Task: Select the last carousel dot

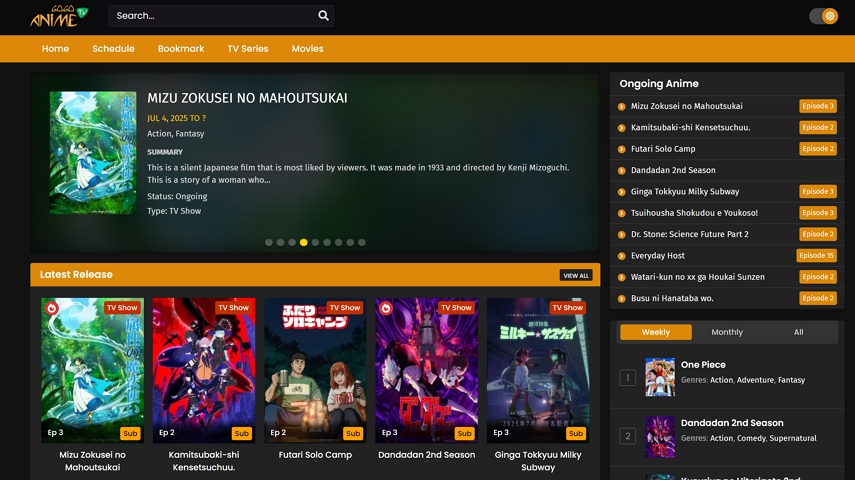Action: pyautogui.click(x=362, y=243)
